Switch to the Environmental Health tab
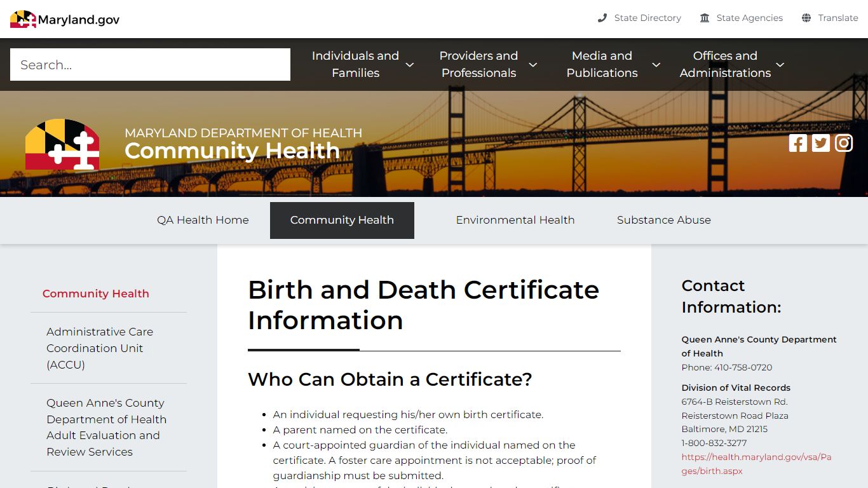Screen dimensions: 868x488 (x=515, y=220)
